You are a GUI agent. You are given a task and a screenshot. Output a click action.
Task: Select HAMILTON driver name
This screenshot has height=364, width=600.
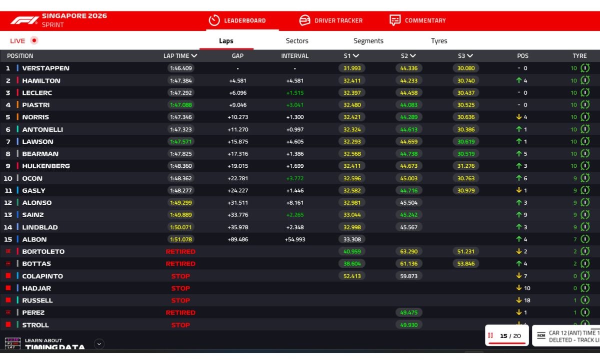(41, 80)
